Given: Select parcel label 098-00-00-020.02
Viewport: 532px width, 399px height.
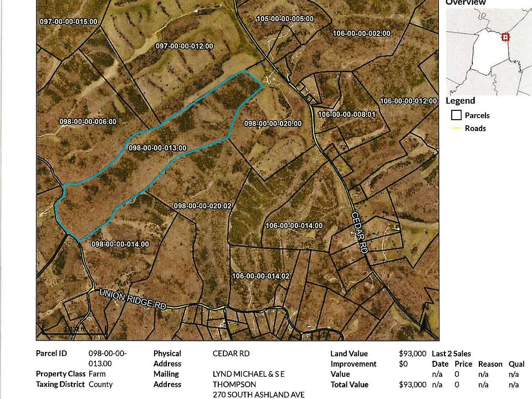Looking at the screenshot, I should (x=203, y=206).
